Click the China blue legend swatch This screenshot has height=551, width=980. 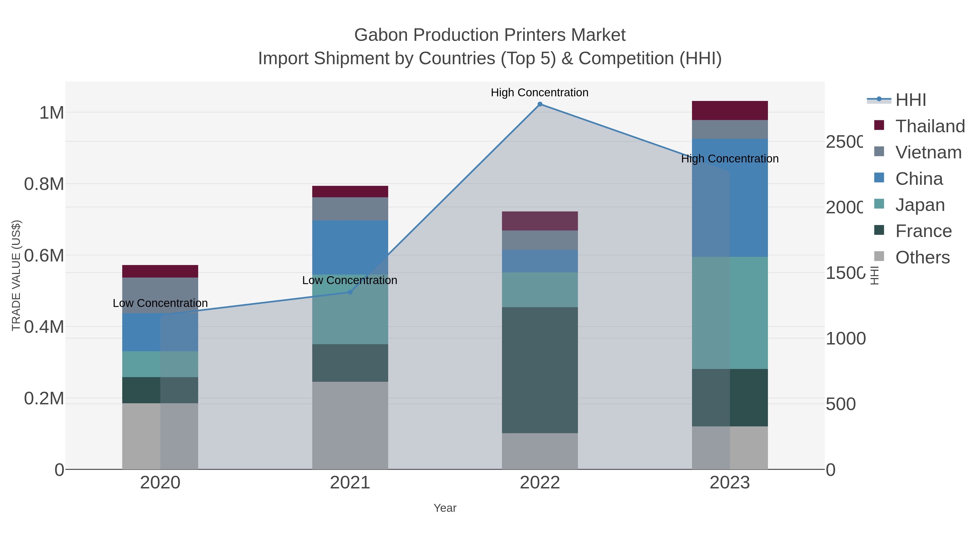click(x=879, y=178)
